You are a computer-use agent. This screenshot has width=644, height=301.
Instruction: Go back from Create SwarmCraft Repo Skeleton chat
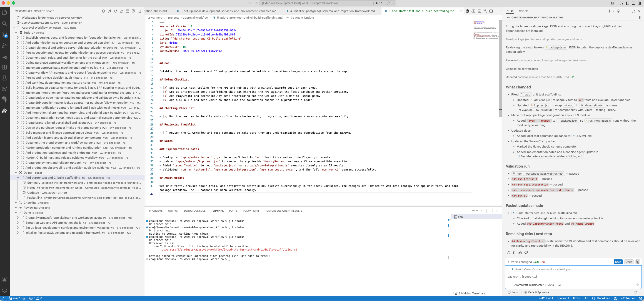508,18
